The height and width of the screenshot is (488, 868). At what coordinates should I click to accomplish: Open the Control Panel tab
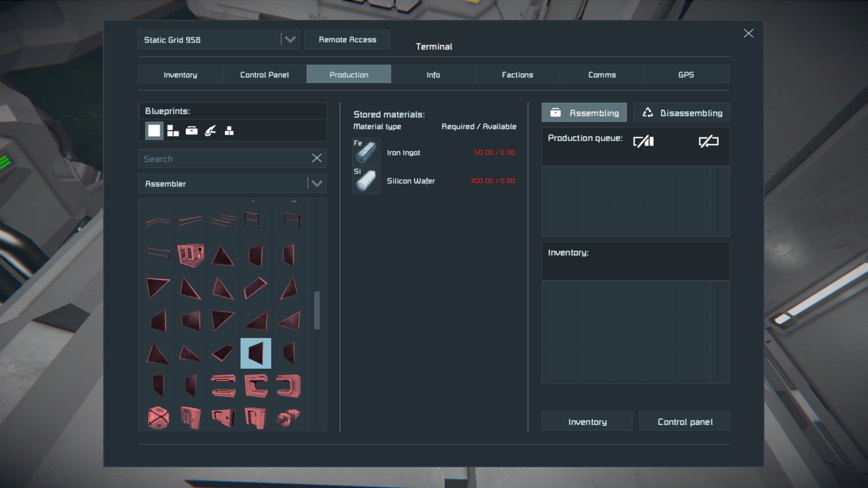(264, 75)
